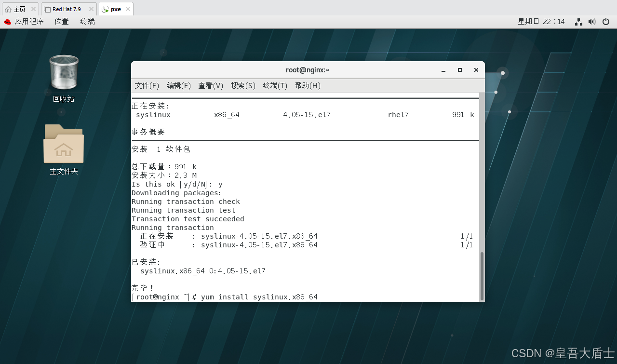The width and height of the screenshot is (617, 364).
Task: Open the terminal 终端(T) menu
Action: (x=275, y=85)
